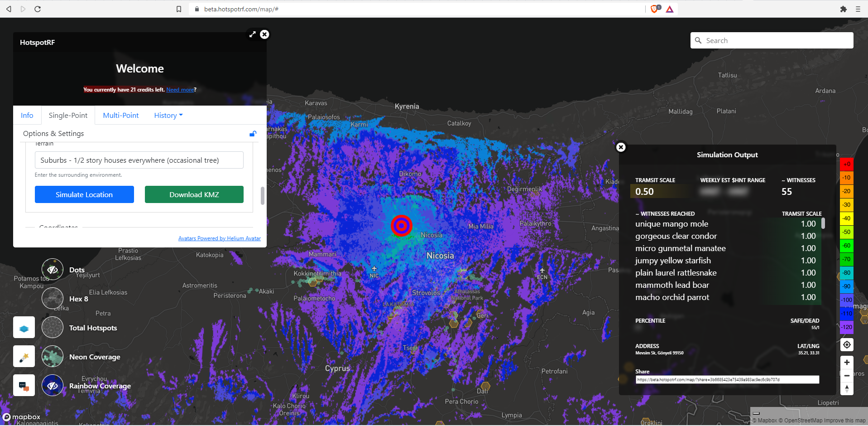Click the Mapbox logo
This screenshot has height=426, width=868.
pyautogui.click(x=21, y=417)
